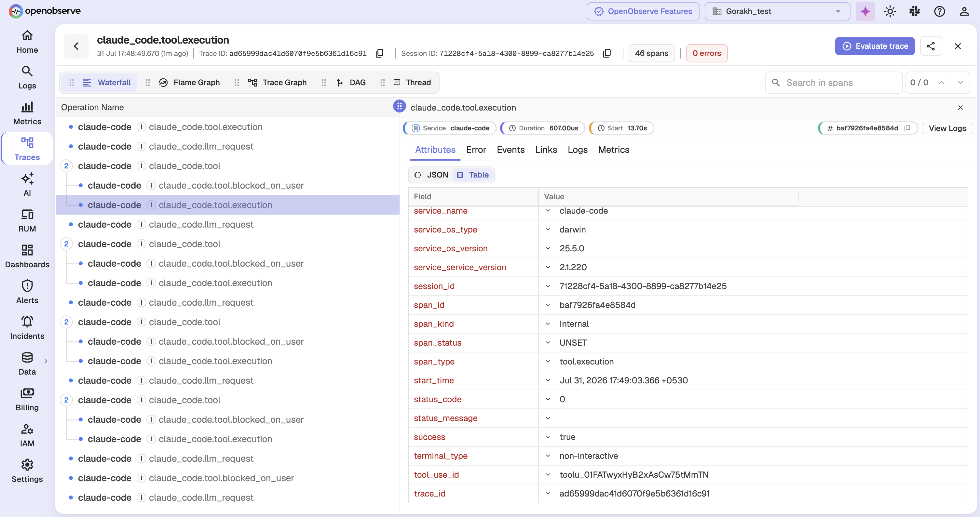Collapse the first claude_code.tool span group
980x517 pixels.
tap(66, 166)
